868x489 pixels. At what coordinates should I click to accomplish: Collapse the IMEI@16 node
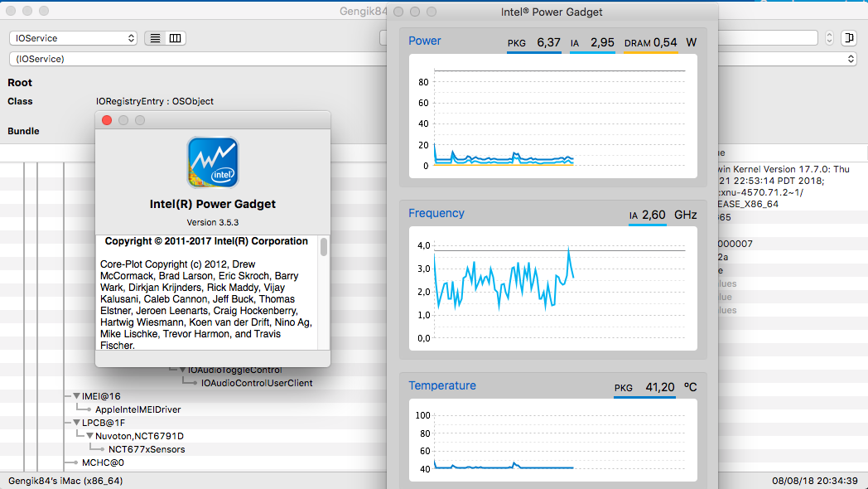point(76,396)
